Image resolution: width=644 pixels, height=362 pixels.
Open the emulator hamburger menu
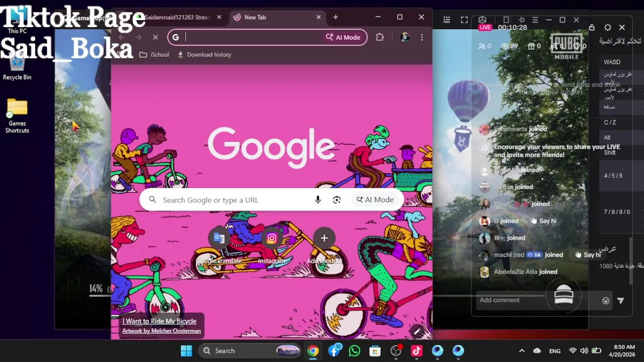point(535,20)
